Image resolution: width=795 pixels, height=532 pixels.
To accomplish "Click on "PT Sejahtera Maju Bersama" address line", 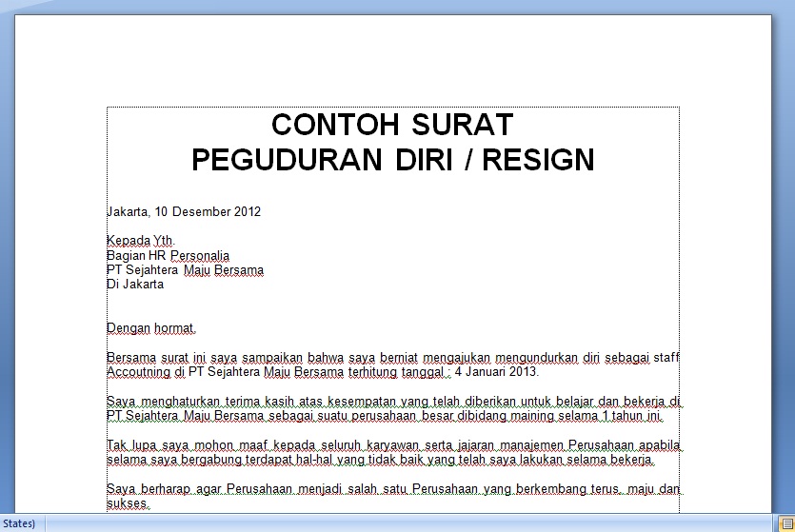I will click(x=185, y=270).
